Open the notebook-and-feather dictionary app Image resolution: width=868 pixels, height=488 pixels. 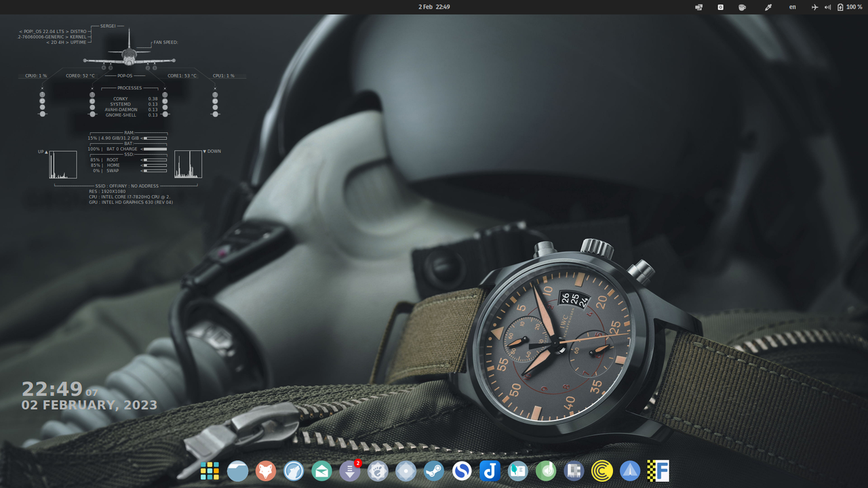click(x=517, y=471)
